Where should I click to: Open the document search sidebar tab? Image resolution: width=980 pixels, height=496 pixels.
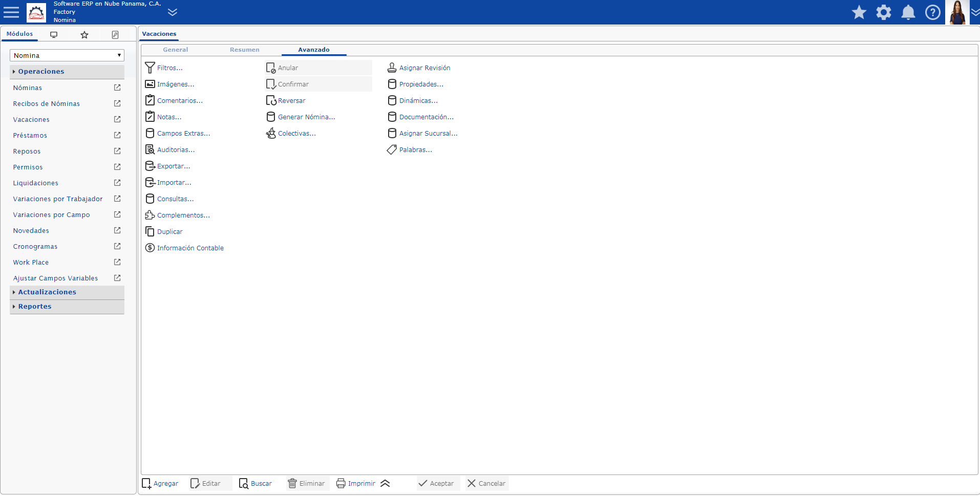tap(115, 35)
